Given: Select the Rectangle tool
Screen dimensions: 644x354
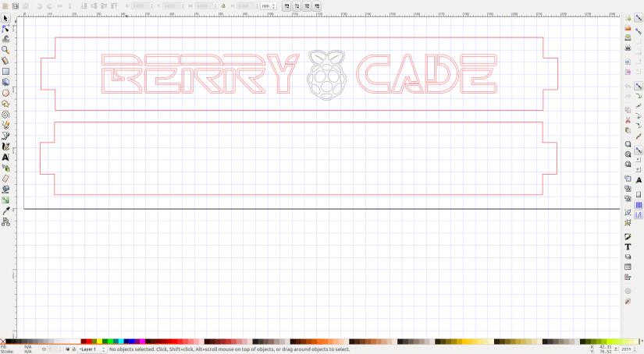Looking at the screenshot, I should point(5,72).
